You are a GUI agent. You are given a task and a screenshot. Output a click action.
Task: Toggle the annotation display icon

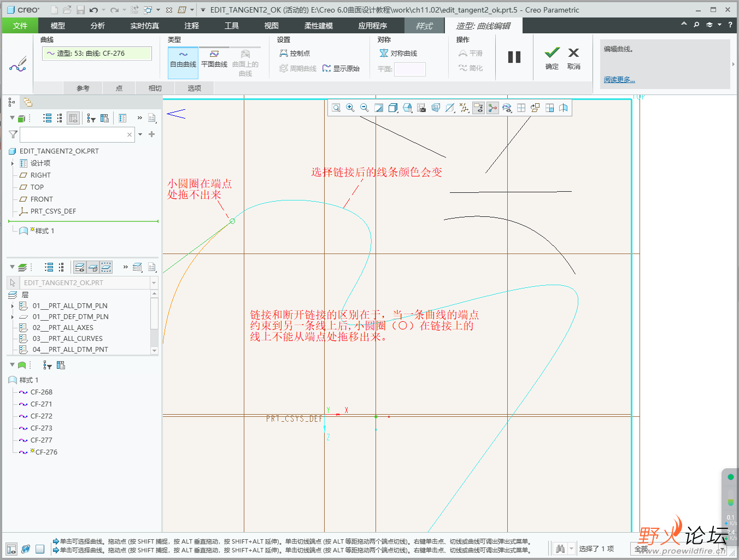pos(478,108)
